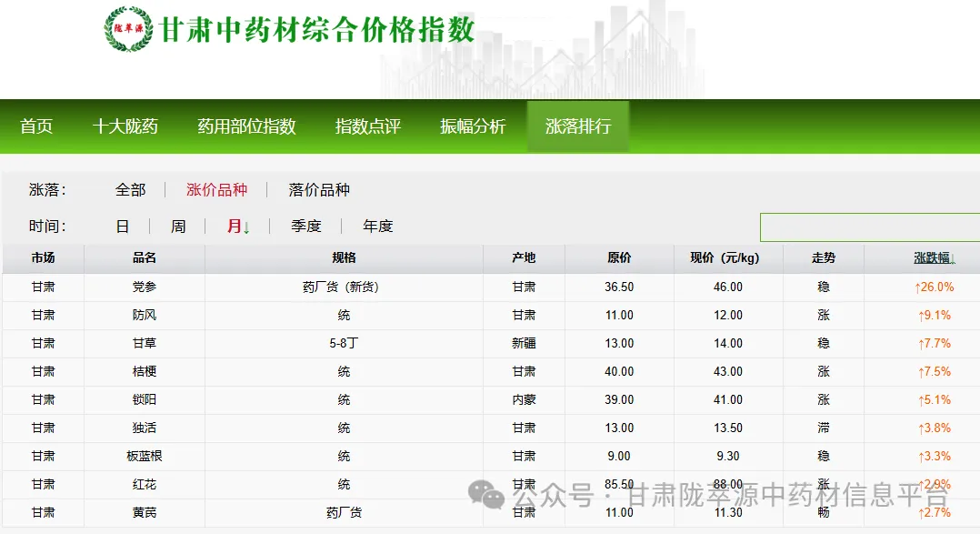The width and height of the screenshot is (980, 534).
Task: Choose 日 time range
Action: pyautogui.click(x=123, y=227)
